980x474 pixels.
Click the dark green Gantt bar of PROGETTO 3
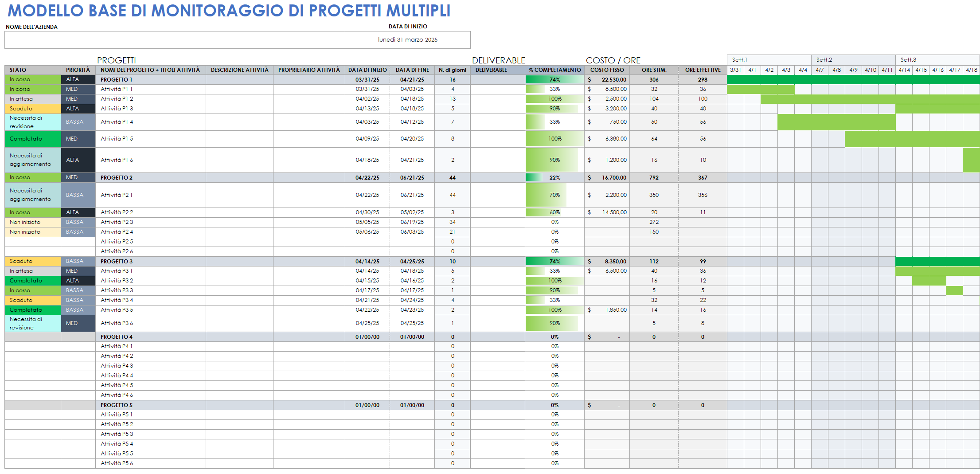(x=937, y=262)
